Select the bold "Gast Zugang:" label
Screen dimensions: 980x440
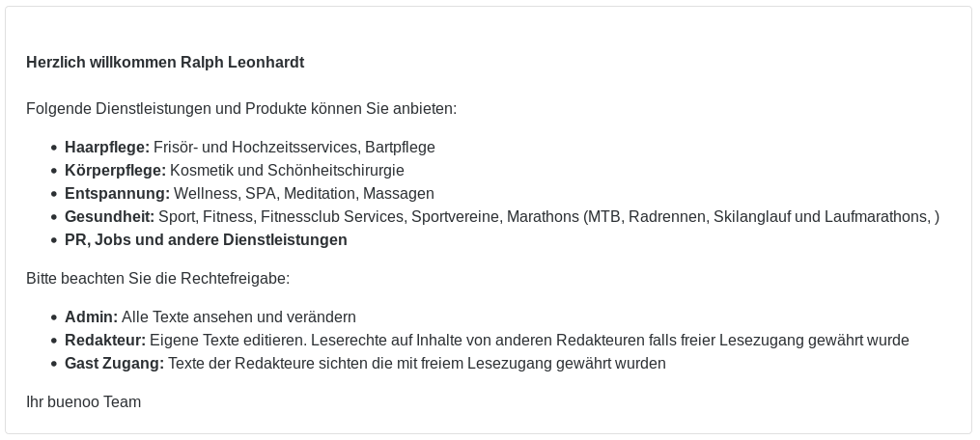click(114, 364)
